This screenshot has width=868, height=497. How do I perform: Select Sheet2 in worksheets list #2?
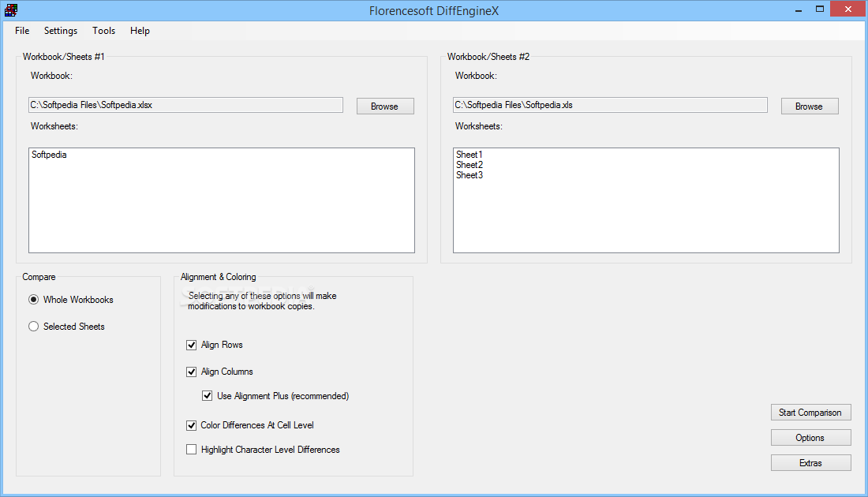tap(470, 165)
